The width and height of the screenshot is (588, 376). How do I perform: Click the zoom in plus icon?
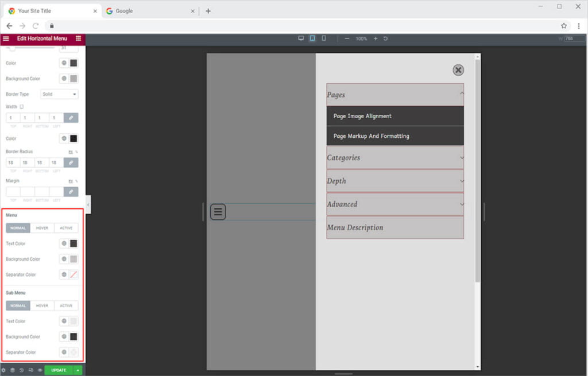[x=376, y=38]
